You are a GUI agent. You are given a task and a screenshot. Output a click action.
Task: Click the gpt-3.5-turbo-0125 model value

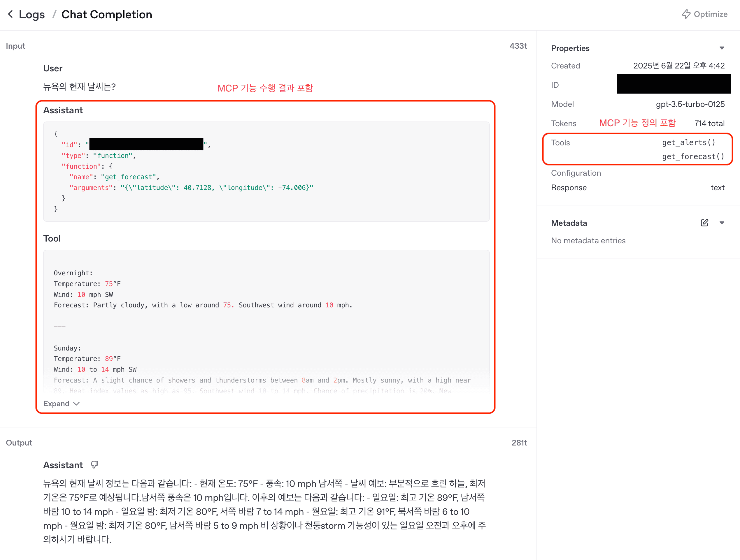pos(690,104)
